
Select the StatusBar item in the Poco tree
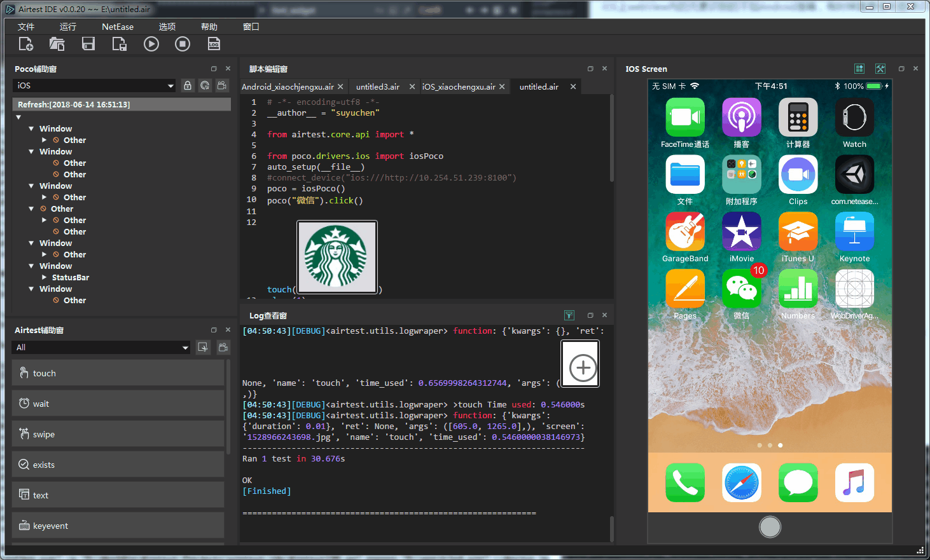pyautogui.click(x=71, y=278)
